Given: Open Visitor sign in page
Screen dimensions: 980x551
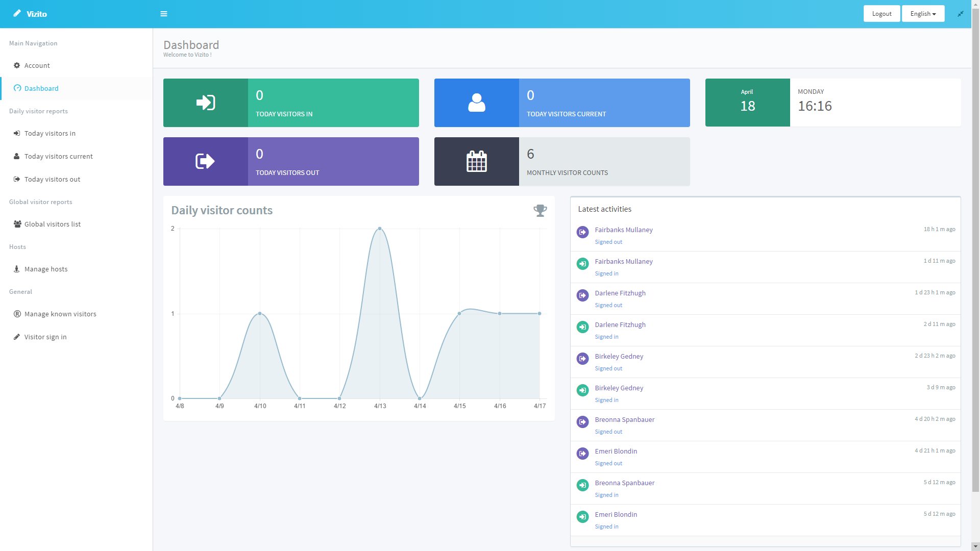Looking at the screenshot, I should tap(45, 337).
